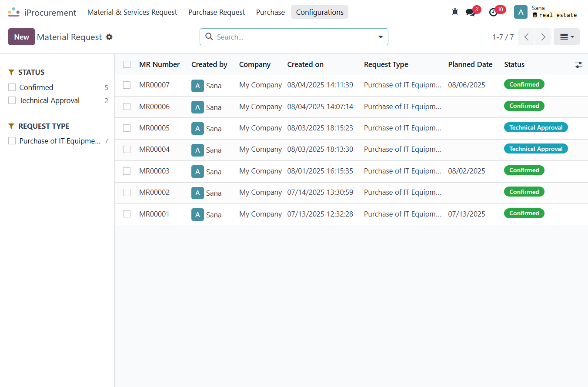This screenshot has height=387, width=588.
Task: Select all rows with the header checkbox
Action: coord(127,64)
